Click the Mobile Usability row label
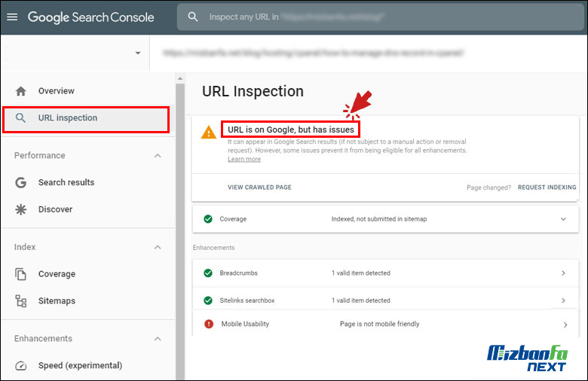 (x=245, y=324)
